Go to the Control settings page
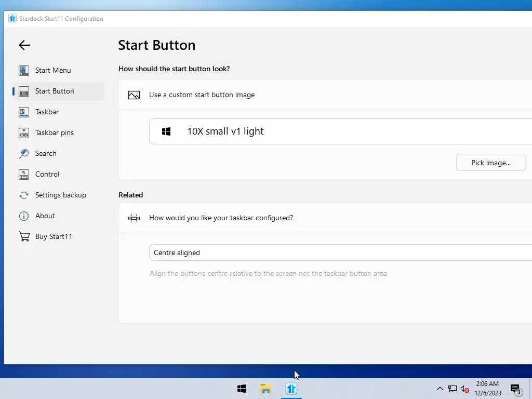532x399 pixels. (x=58, y=174)
